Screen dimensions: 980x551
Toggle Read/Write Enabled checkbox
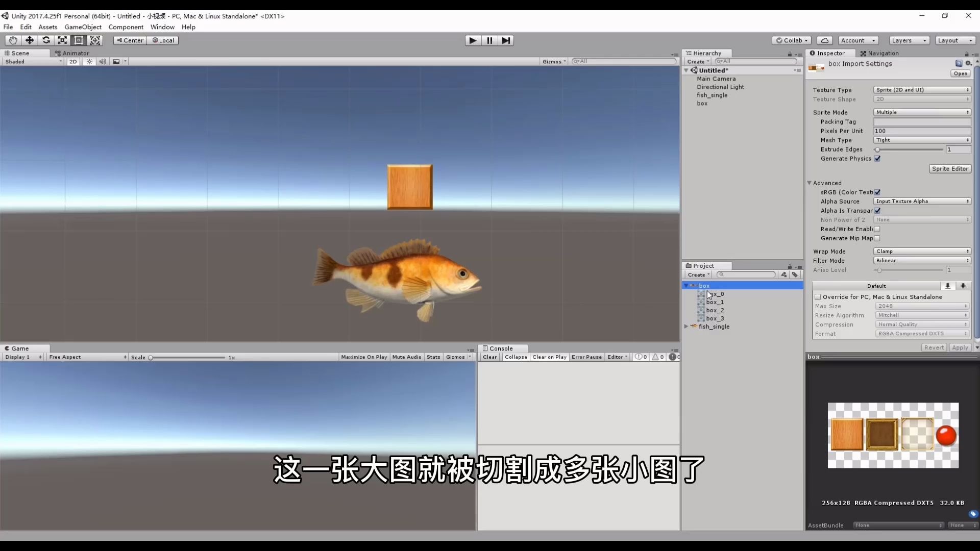pos(877,229)
